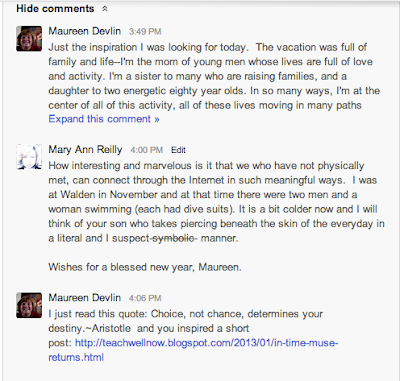Click the 'How interesting and marvelous' opening sentence

point(206,173)
